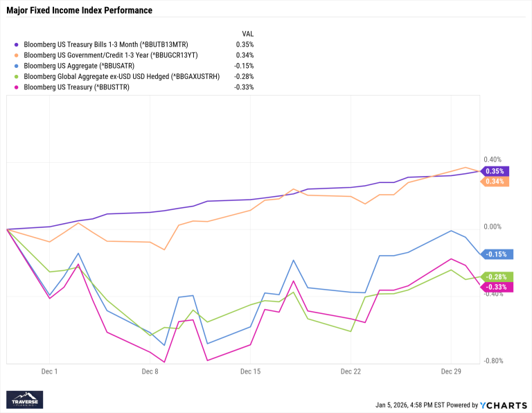The width and height of the screenshot is (532, 413).
Task: Click the pink -0.33% end-value flag
Action: pyautogui.click(x=496, y=287)
